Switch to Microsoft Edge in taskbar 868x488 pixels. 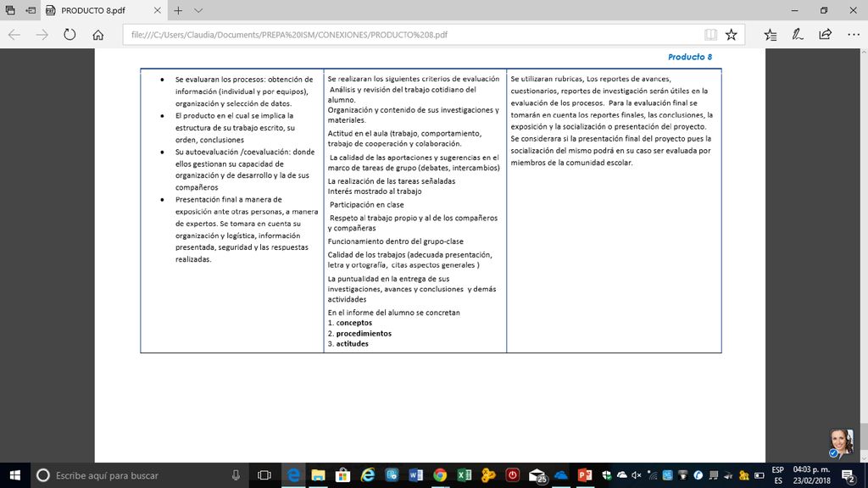(293, 475)
